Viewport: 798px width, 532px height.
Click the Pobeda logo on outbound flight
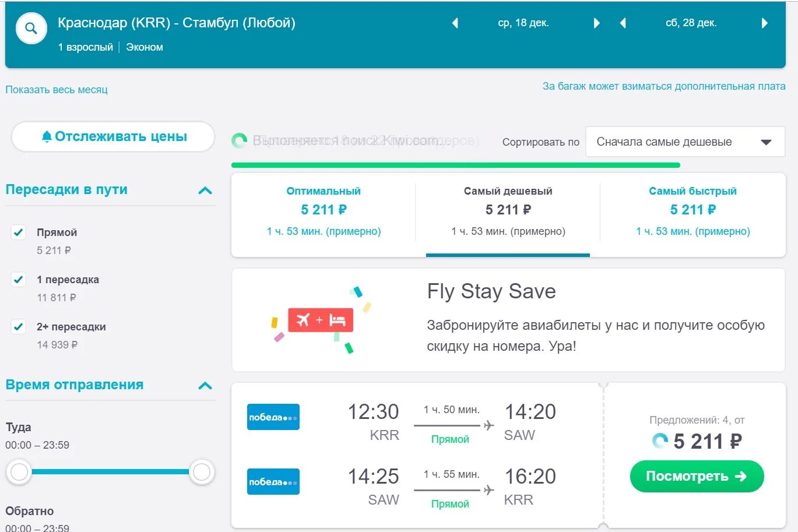273,417
